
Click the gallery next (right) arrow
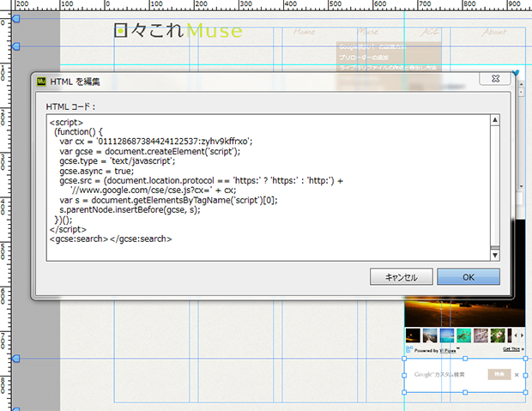click(523, 335)
